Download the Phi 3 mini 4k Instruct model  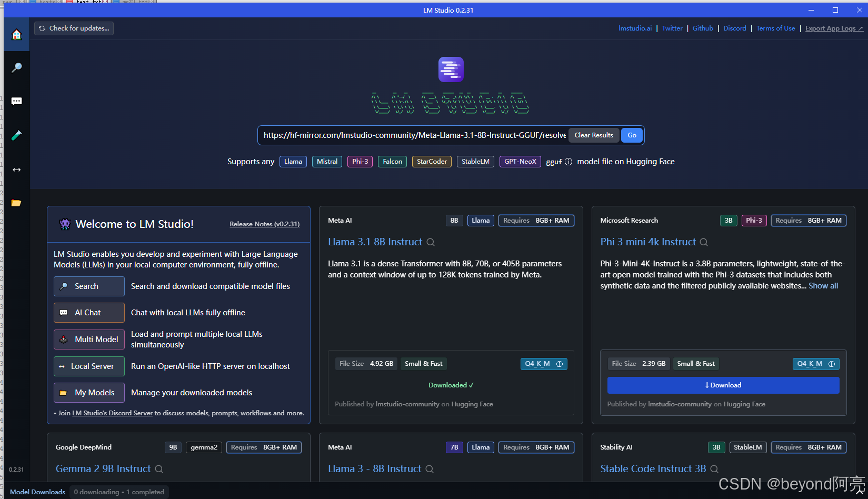pos(723,385)
